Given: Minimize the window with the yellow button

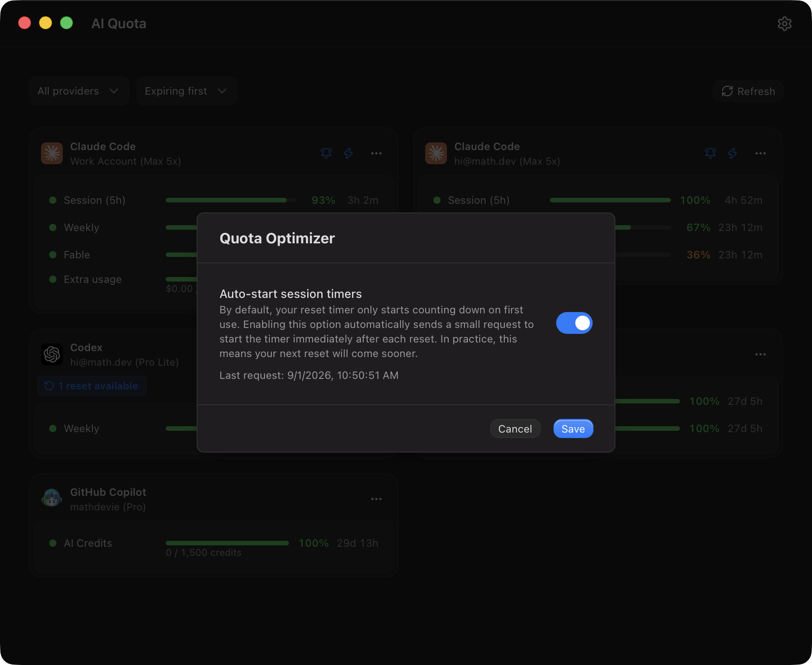Looking at the screenshot, I should coord(46,23).
